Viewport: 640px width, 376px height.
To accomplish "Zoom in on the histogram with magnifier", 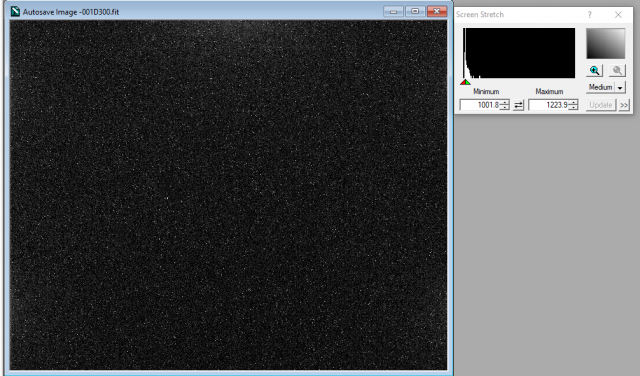I will point(594,71).
